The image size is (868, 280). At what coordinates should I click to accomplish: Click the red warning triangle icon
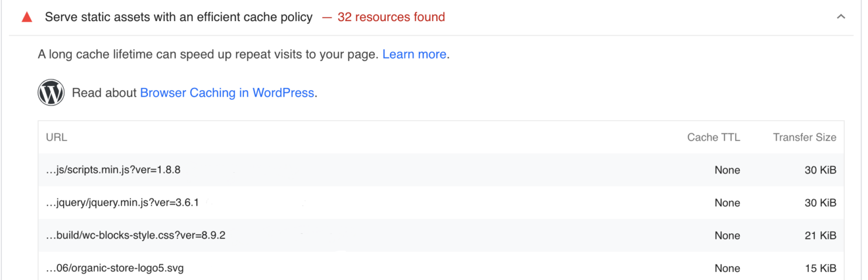coord(27,18)
